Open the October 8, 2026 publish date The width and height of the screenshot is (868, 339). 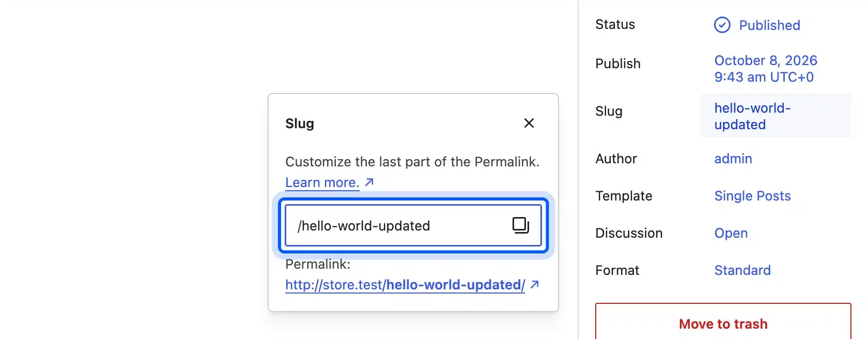click(766, 69)
